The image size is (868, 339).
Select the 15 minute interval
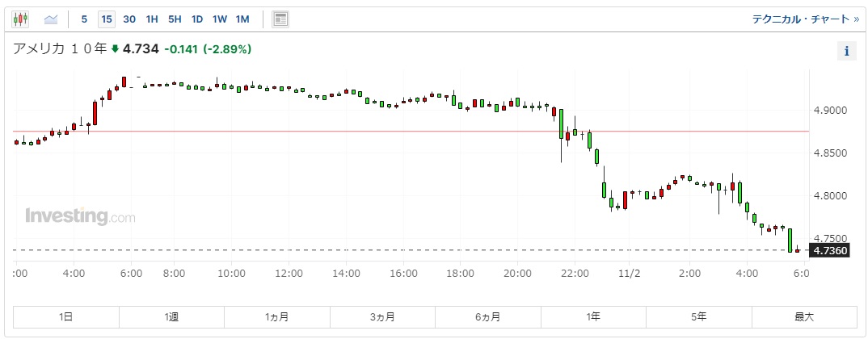(x=107, y=19)
